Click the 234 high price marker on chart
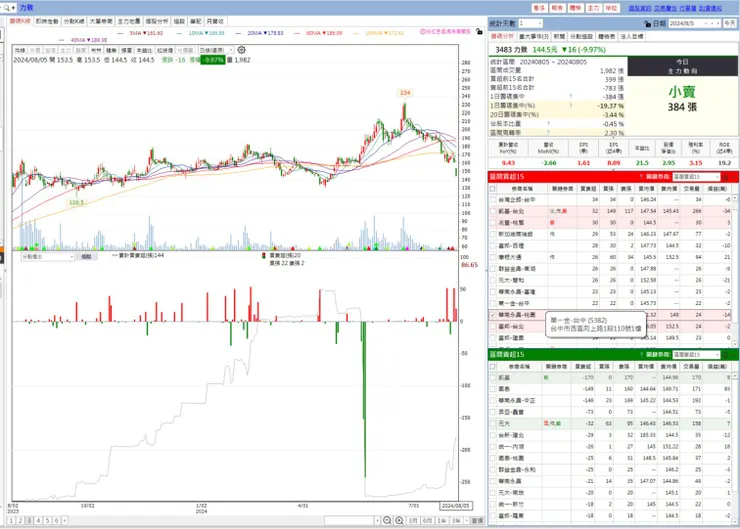Image resolution: width=740 pixels, height=529 pixels. pyautogui.click(x=405, y=93)
